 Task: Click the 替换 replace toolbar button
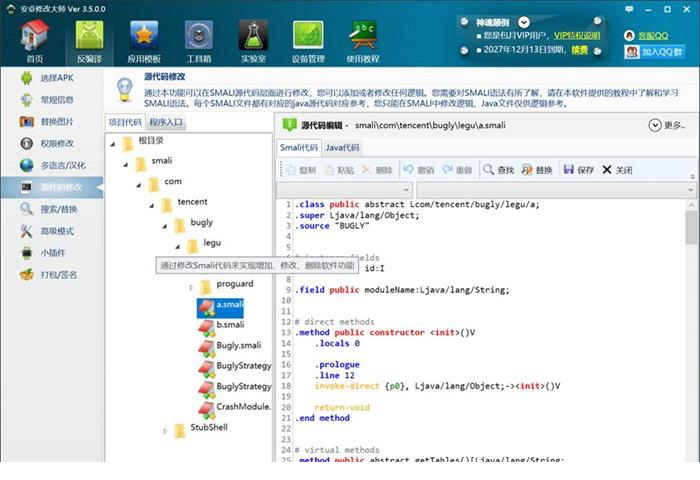(x=537, y=170)
